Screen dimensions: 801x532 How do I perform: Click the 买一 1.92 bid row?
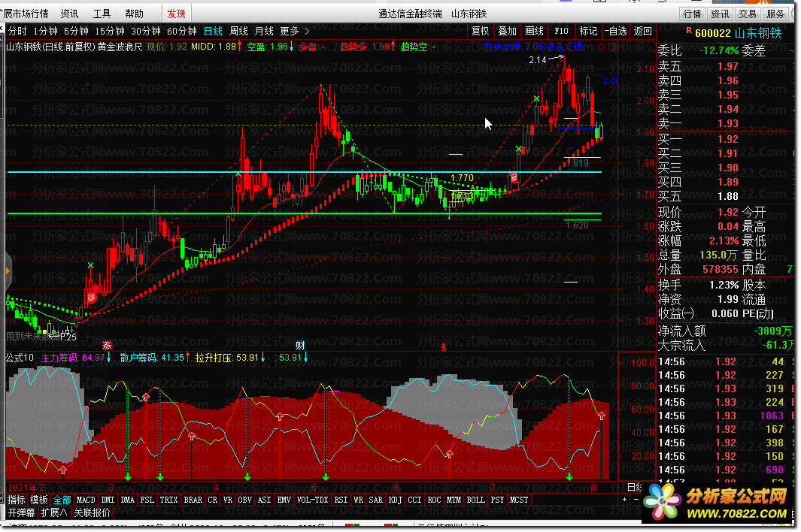(x=725, y=139)
